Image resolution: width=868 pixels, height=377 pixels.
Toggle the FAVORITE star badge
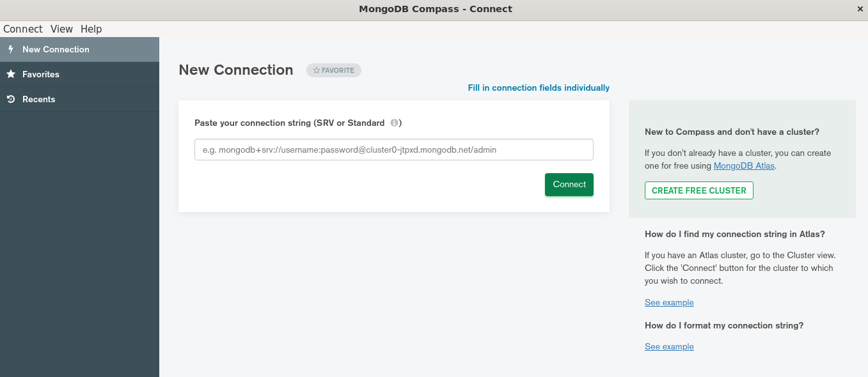tap(334, 70)
